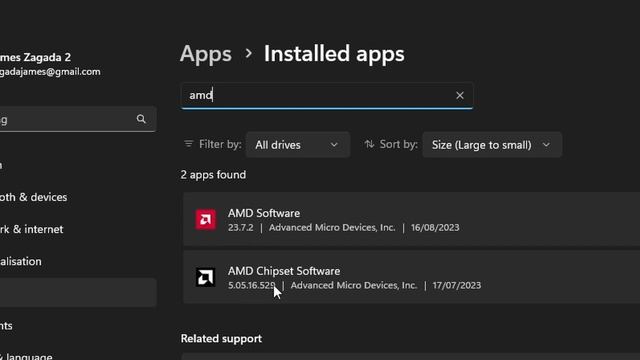
Task: Click the Filter by label
Action: coord(220,144)
